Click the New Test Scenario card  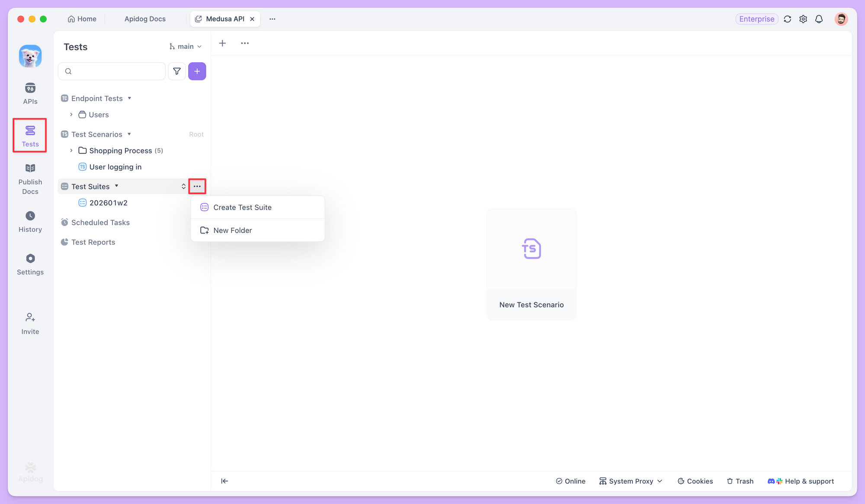click(531, 264)
